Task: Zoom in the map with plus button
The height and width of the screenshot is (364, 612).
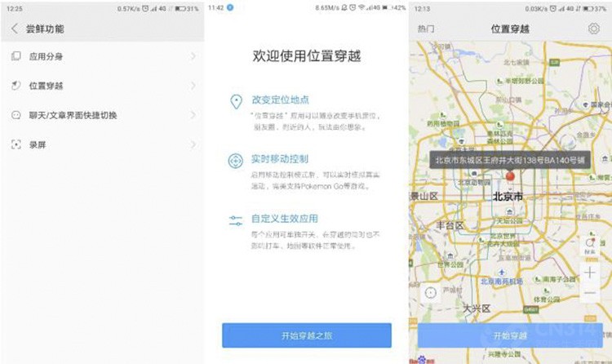Action: click(590, 272)
